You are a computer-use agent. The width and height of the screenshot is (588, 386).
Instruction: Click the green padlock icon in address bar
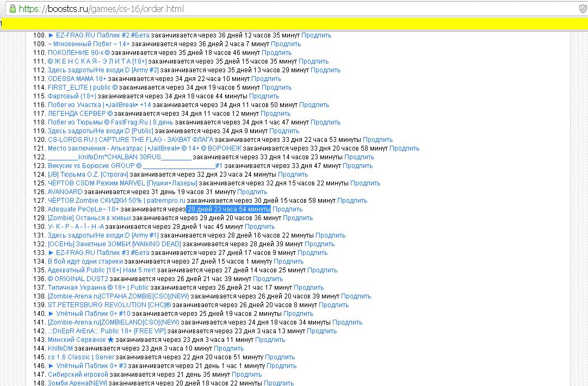(13, 8)
